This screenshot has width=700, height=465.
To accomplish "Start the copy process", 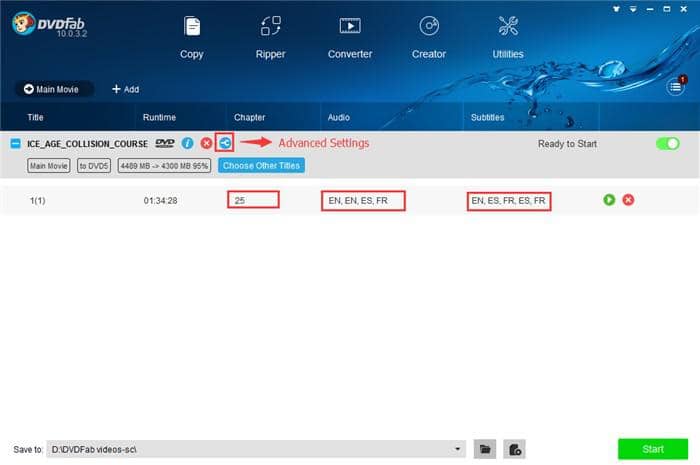I will click(x=653, y=449).
